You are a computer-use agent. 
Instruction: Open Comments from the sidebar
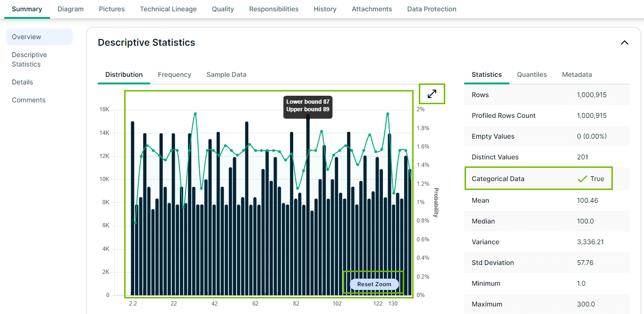coord(28,100)
